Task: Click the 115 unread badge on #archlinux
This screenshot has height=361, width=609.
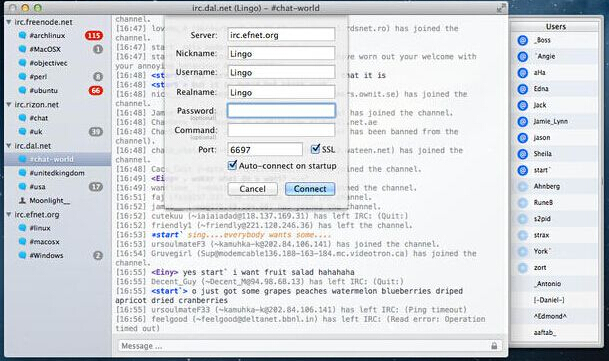Action: point(94,35)
